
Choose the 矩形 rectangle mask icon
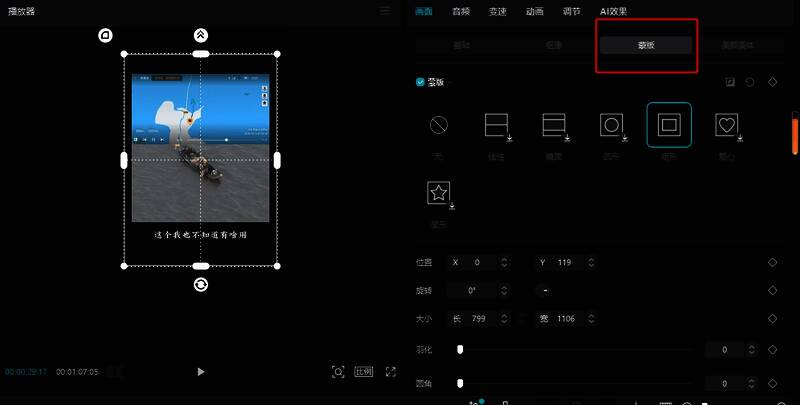(x=669, y=125)
